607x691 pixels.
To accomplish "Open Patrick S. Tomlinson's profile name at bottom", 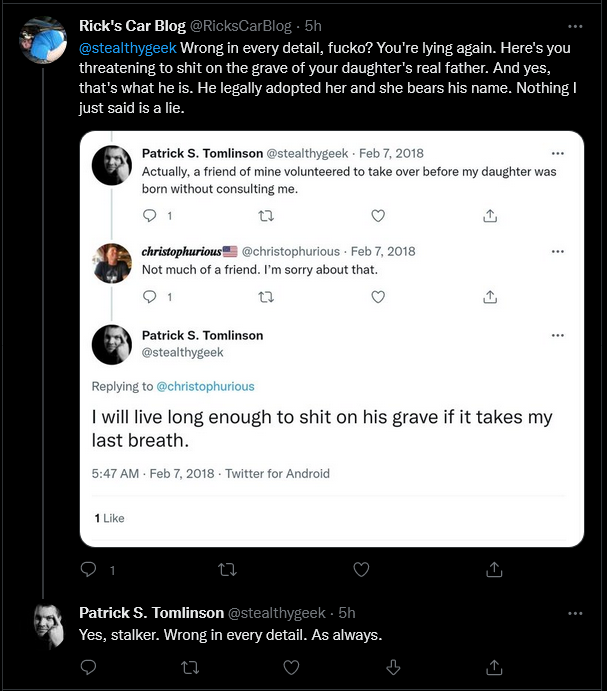I will (x=152, y=613).
